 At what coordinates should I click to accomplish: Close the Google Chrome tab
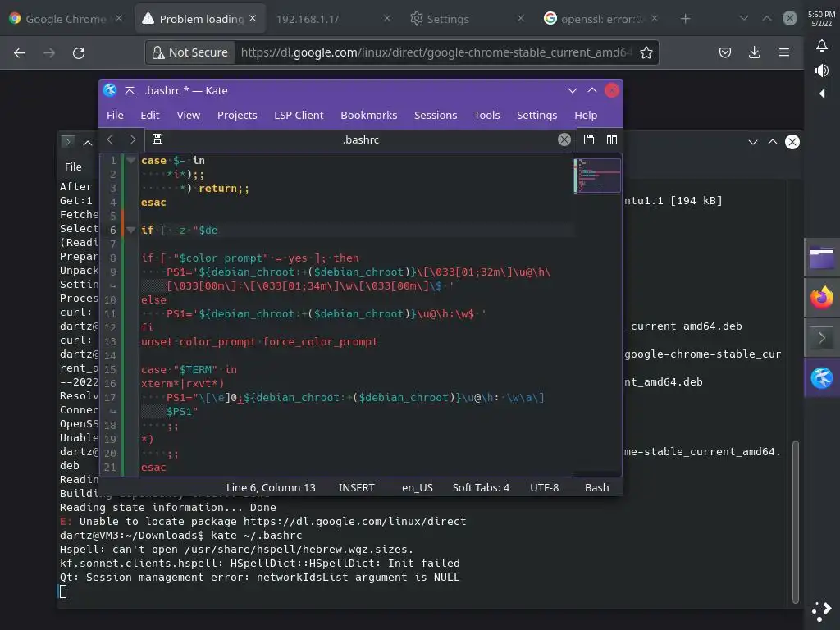119,19
